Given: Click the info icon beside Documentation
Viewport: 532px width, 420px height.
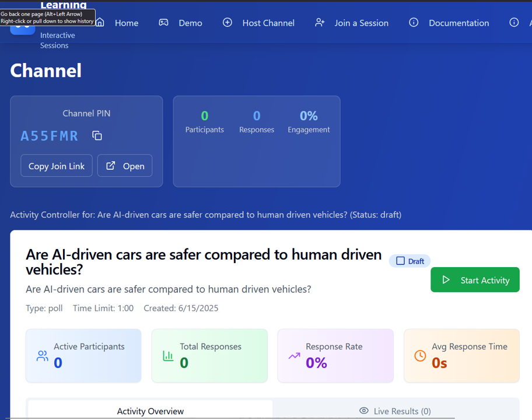Looking at the screenshot, I should 414,23.
